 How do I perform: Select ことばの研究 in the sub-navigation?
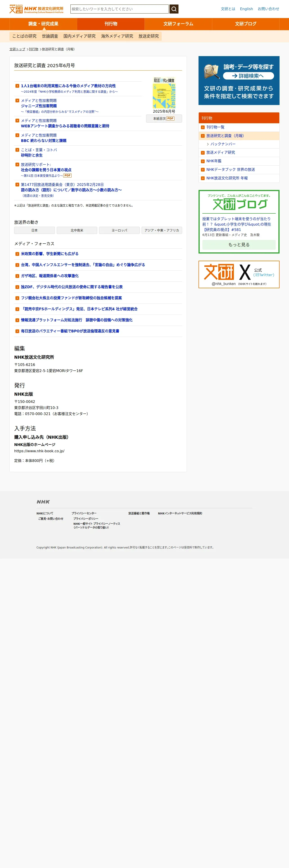click(24, 36)
